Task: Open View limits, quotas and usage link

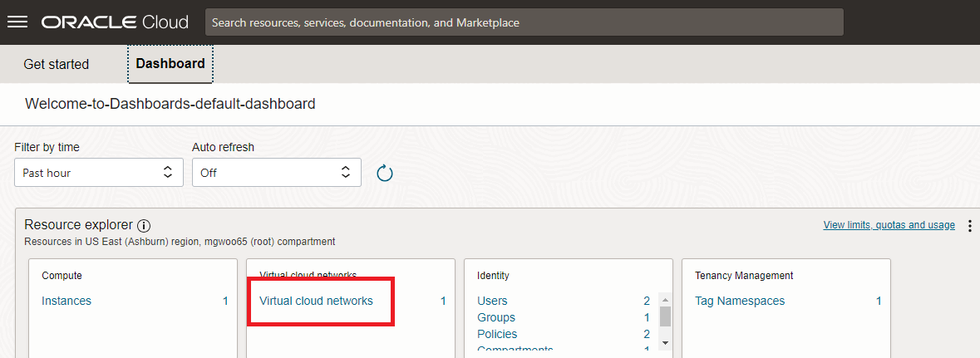Action: [889, 225]
